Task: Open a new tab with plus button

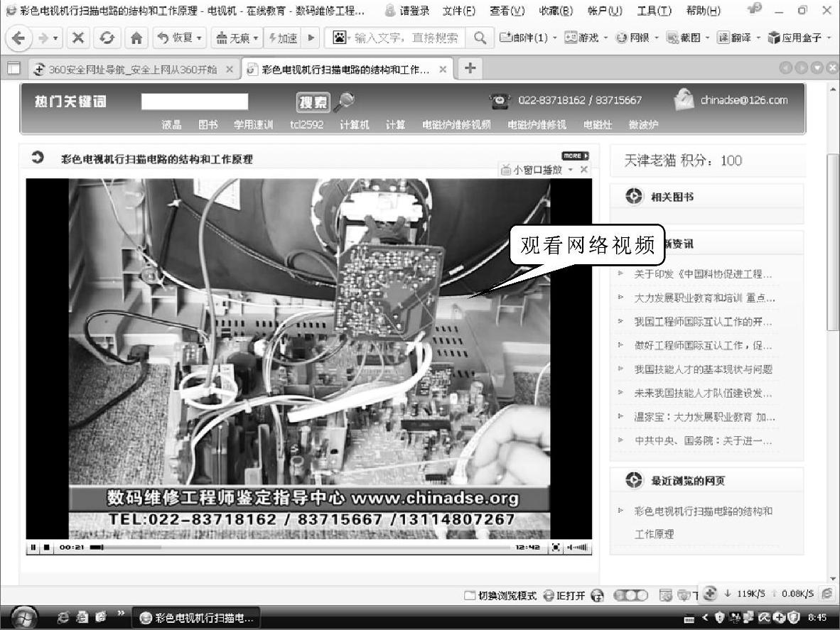Action: pyautogui.click(x=470, y=68)
